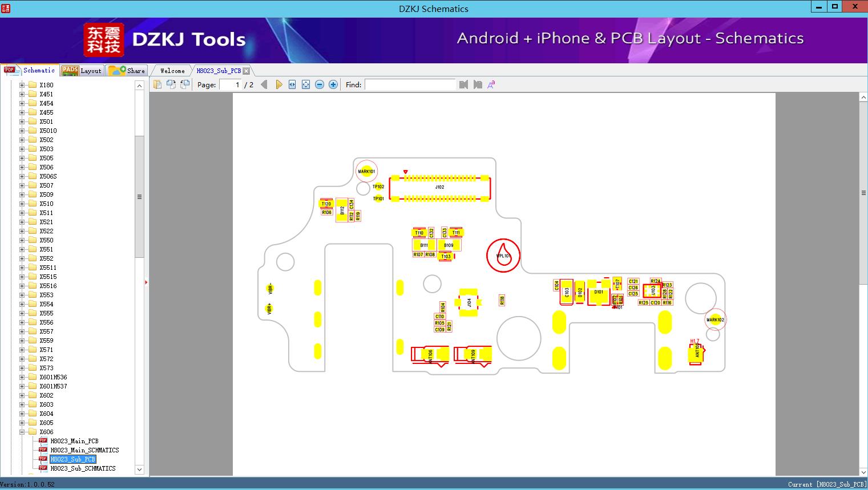This screenshot has height=490, width=868.
Task: Toggle match case search icon
Action: (491, 84)
